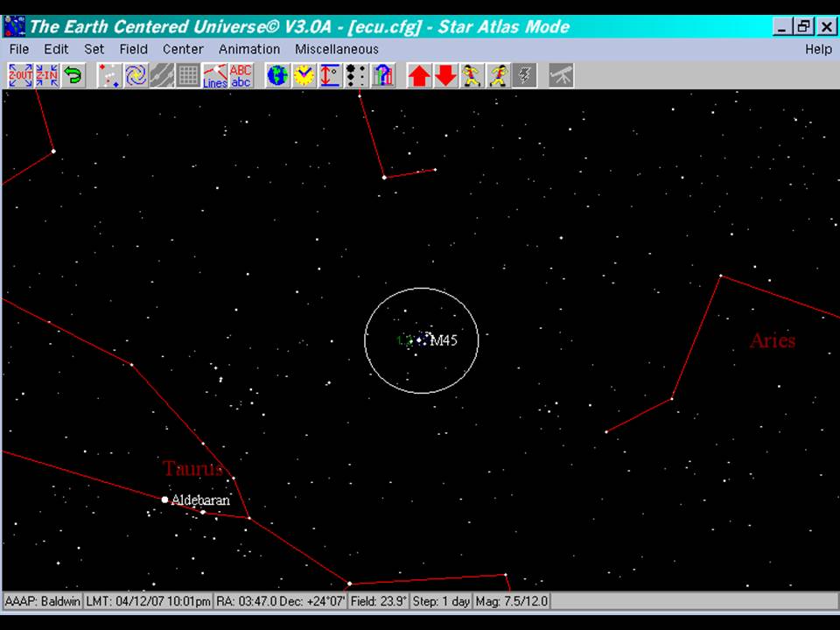Click the Earth globe location icon

[277, 75]
